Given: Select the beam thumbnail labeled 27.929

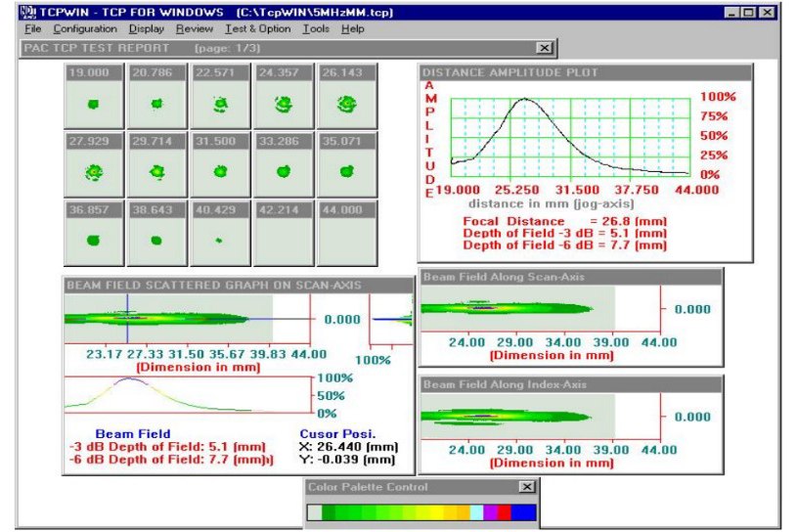Looking at the screenshot, I should point(91,170).
